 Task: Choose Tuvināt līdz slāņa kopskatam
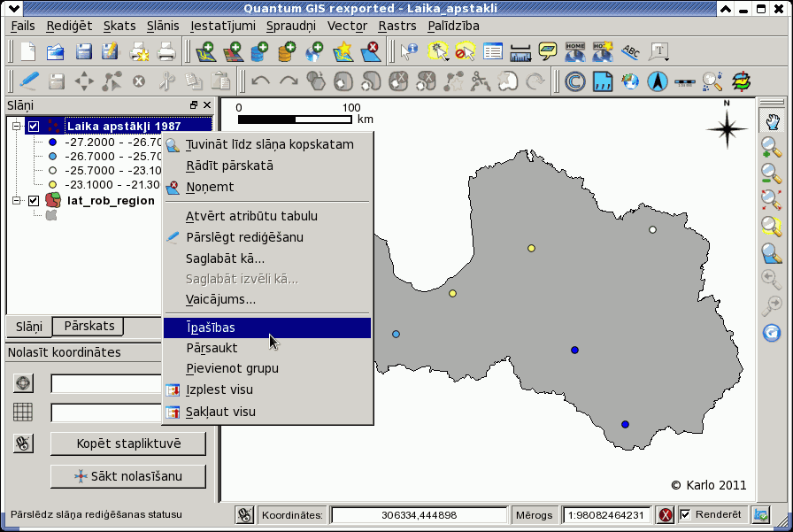click(x=267, y=144)
